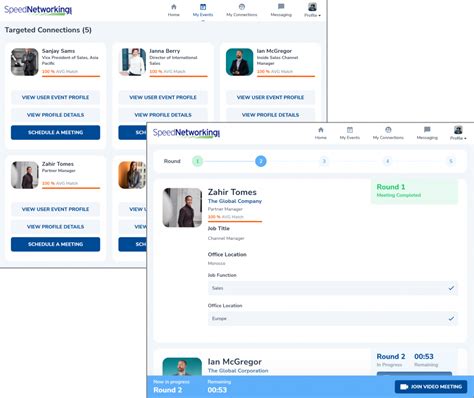View profile details for Sanjay Sams
The image size is (474, 398).
point(55,115)
